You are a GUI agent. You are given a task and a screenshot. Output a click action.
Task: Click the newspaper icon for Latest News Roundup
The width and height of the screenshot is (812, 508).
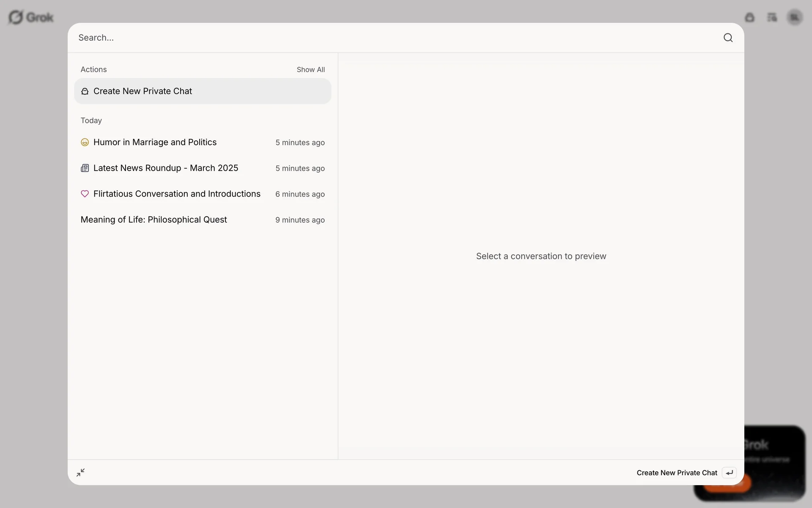coord(85,168)
